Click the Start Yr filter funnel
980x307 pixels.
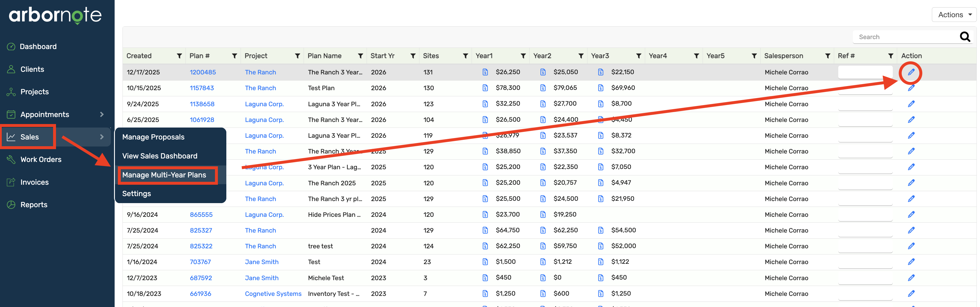[x=413, y=56]
